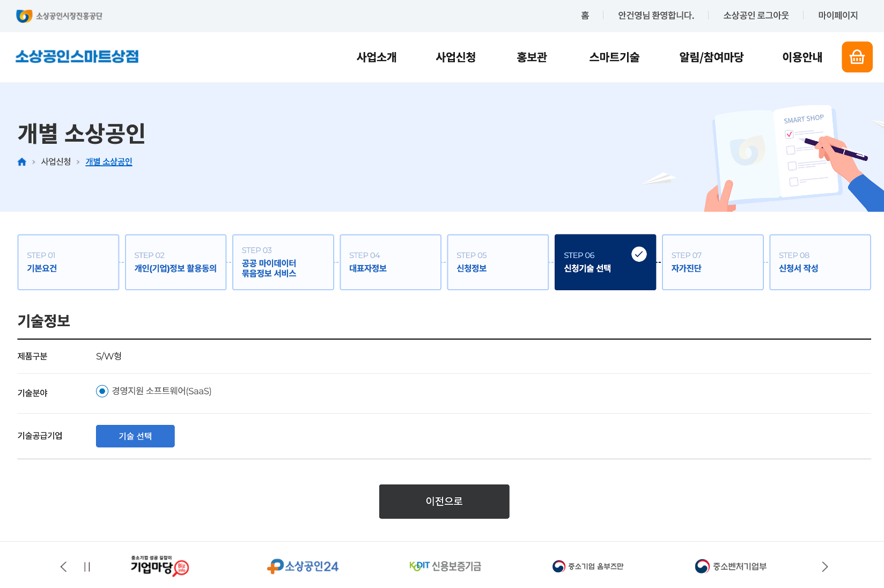
Task: Go back with the 이전으로 button
Action: tap(444, 502)
